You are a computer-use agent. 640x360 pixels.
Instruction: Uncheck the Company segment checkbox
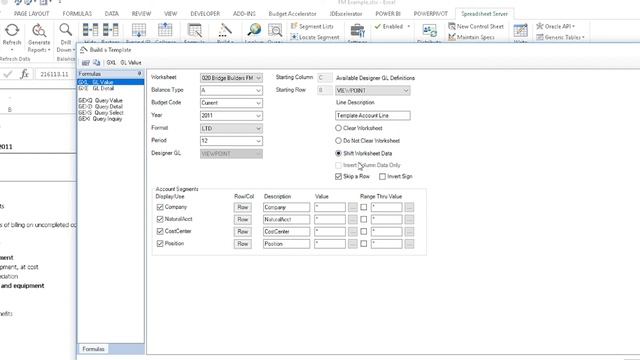tap(160, 207)
